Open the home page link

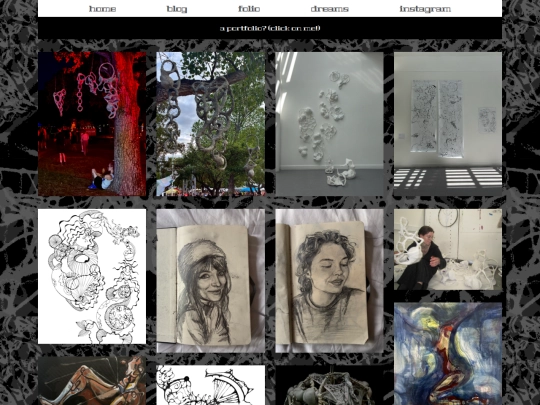point(102,9)
